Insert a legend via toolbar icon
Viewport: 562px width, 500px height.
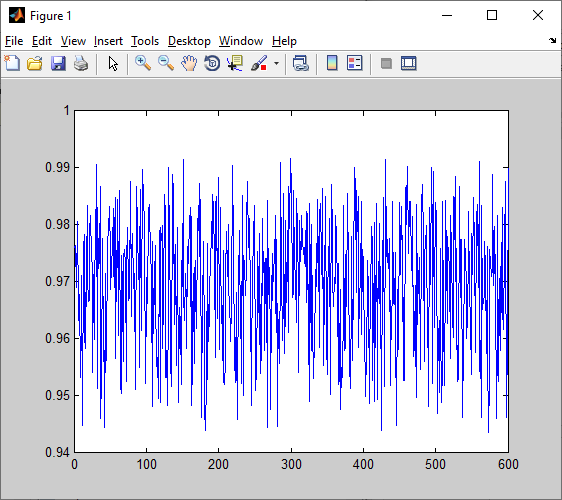355,63
